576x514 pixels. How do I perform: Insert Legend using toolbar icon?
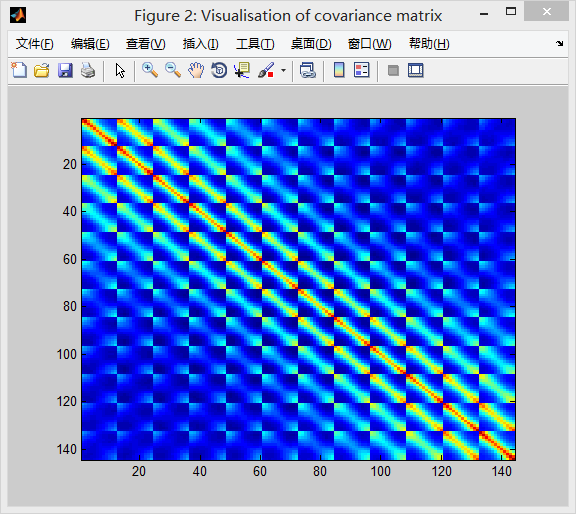pyautogui.click(x=361, y=70)
